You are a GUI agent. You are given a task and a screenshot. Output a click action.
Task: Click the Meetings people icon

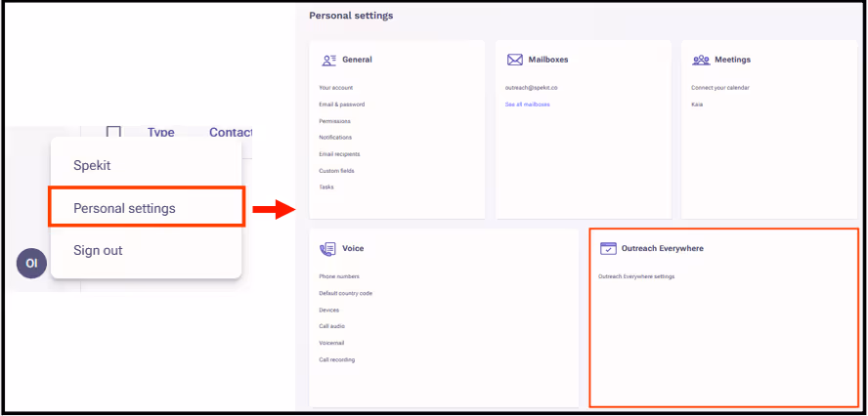(701, 60)
